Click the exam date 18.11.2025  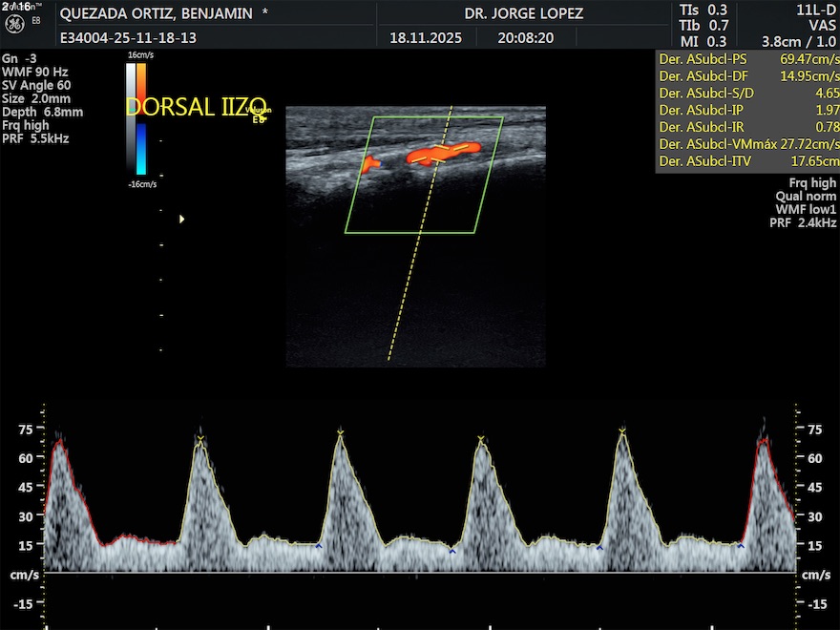click(x=426, y=38)
